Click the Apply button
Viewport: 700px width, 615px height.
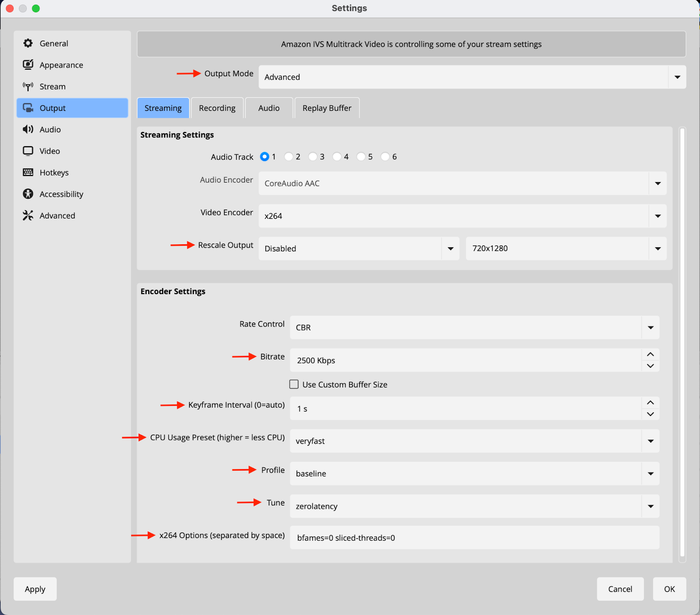pyautogui.click(x=35, y=589)
